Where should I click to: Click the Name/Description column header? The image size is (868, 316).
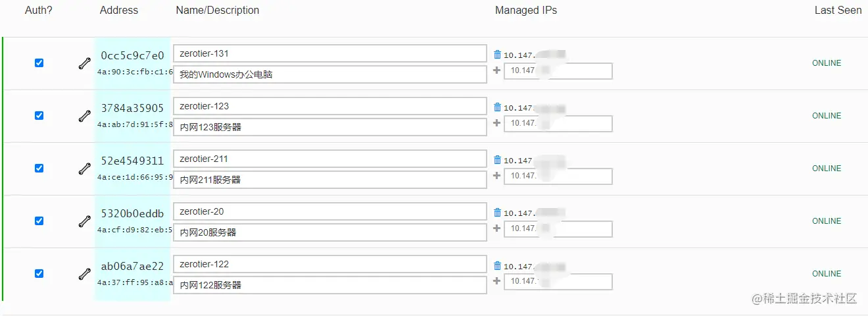click(x=218, y=11)
